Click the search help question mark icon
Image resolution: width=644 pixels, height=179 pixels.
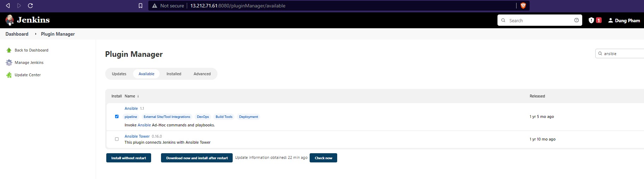[x=577, y=20]
